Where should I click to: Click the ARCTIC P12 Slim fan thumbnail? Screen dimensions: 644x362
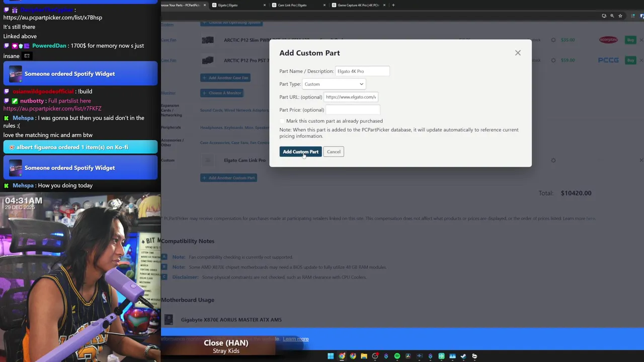(x=207, y=40)
